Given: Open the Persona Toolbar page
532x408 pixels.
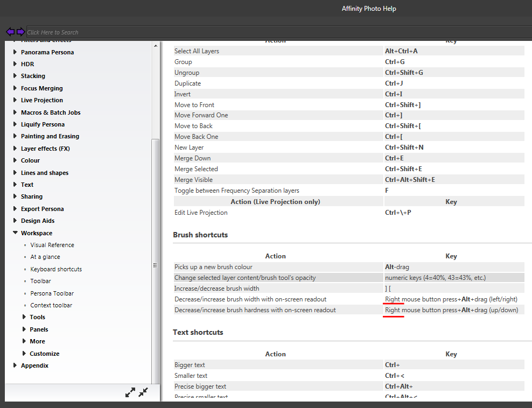Looking at the screenshot, I should 52,293.
